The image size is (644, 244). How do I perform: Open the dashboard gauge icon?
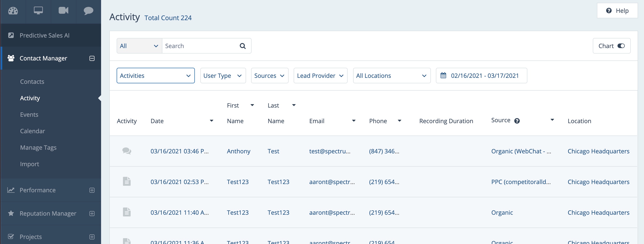(x=13, y=11)
